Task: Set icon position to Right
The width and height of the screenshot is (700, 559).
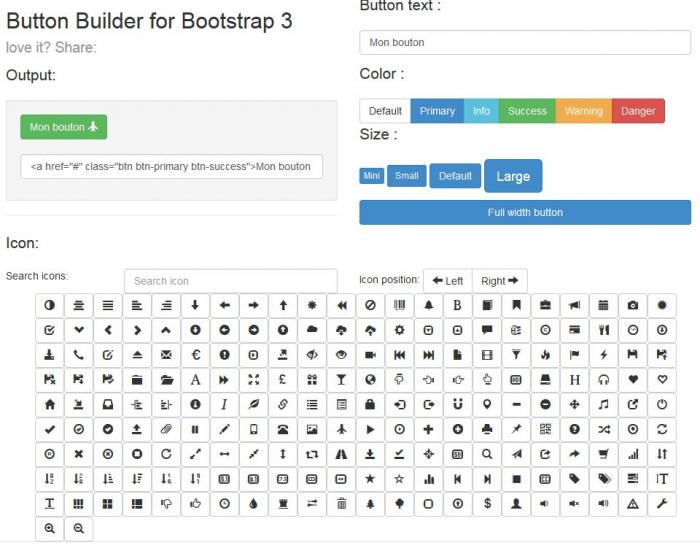Action: pos(500,280)
